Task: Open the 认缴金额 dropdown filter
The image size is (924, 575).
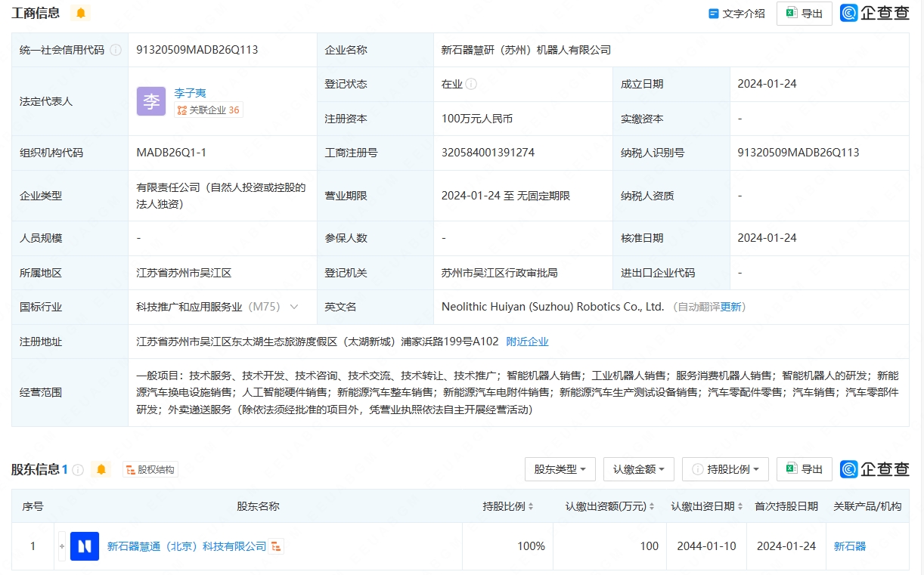Action: point(638,469)
